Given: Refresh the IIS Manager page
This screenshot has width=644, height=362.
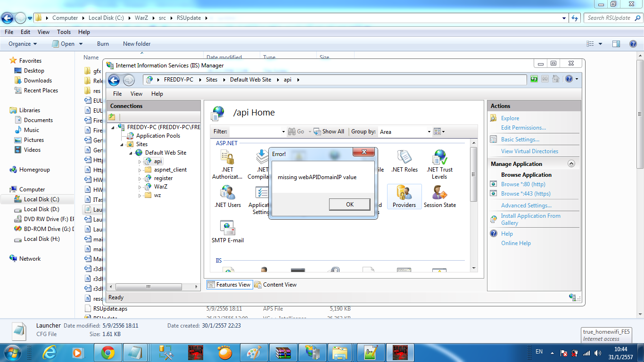Looking at the screenshot, I should [534, 79].
